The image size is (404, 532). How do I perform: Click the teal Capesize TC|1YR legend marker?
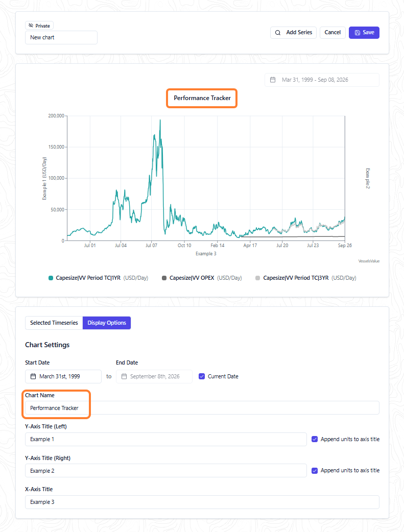51,278
